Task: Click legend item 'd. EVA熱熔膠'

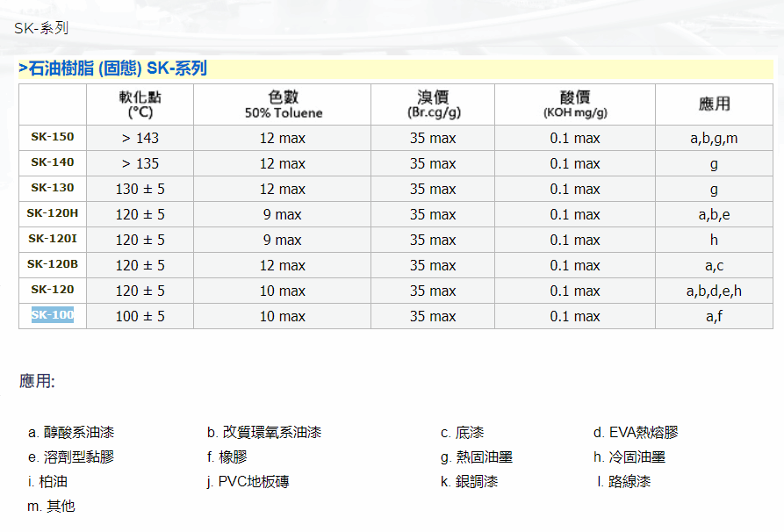Action: [636, 432]
